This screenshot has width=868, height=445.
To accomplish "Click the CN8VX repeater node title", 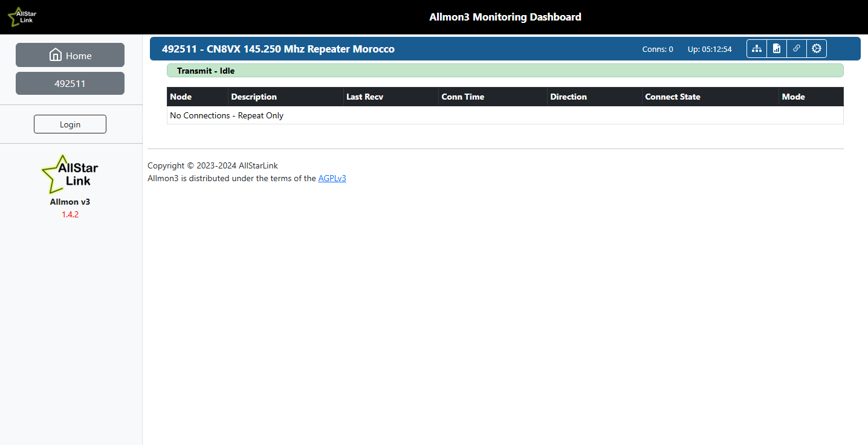I will click(278, 49).
